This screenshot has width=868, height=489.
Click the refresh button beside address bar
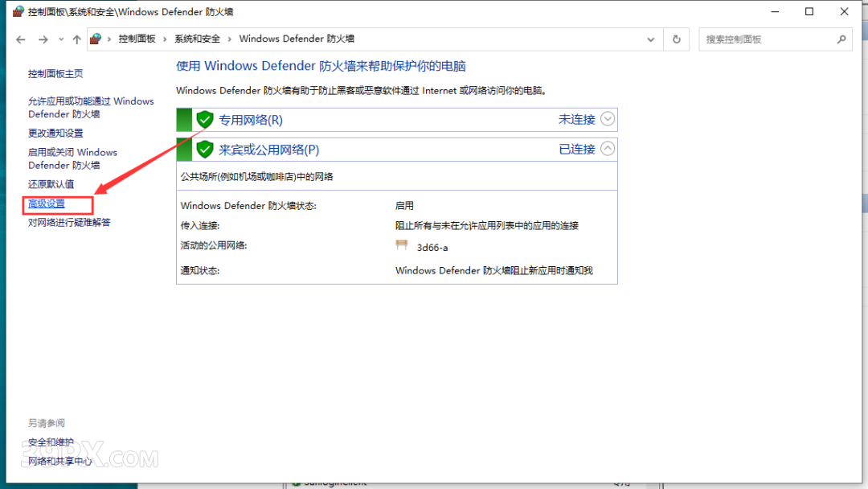pos(677,39)
